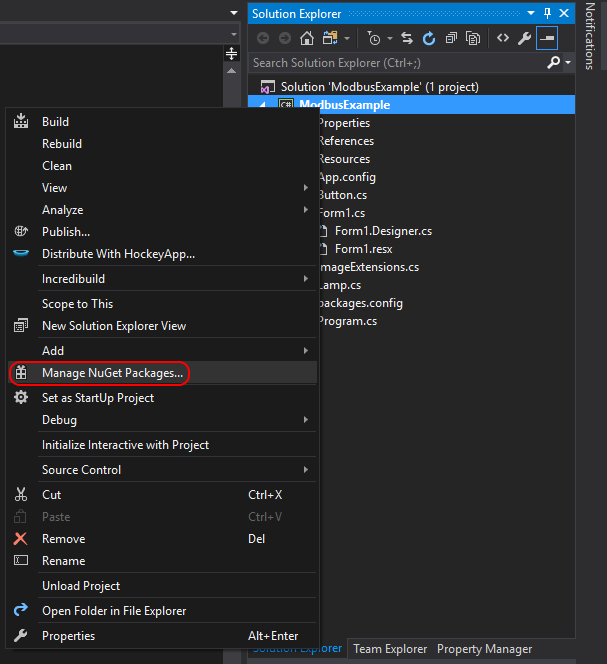Screen dimensions: 607x664
Task: Click the pin auto-hide icon on Solution Explorer
Action: coord(547,13)
